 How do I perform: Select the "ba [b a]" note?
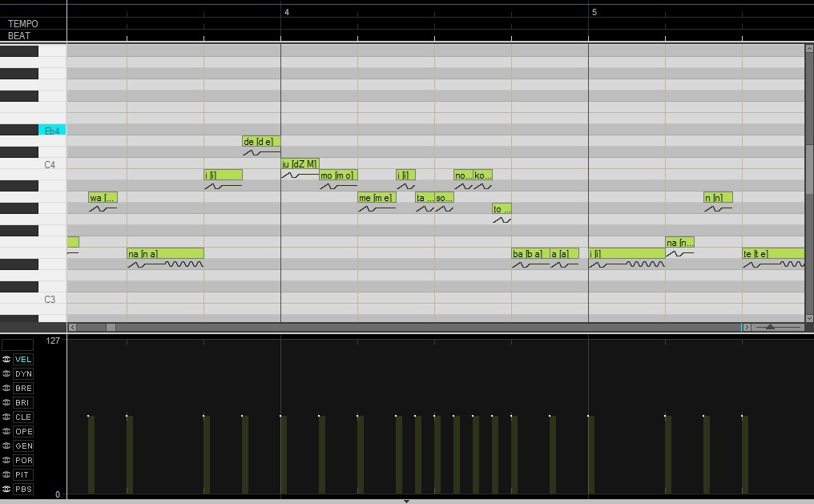point(530,254)
